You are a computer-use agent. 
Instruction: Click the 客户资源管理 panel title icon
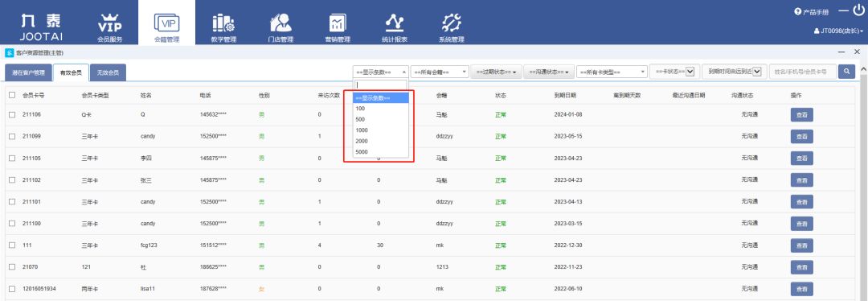(9, 52)
